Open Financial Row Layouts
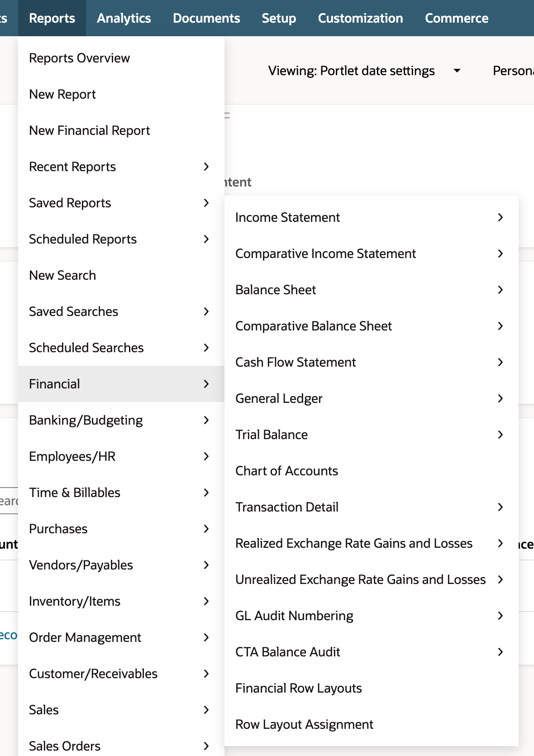The height and width of the screenshot is (756, 534). click(x=371, y=688)
